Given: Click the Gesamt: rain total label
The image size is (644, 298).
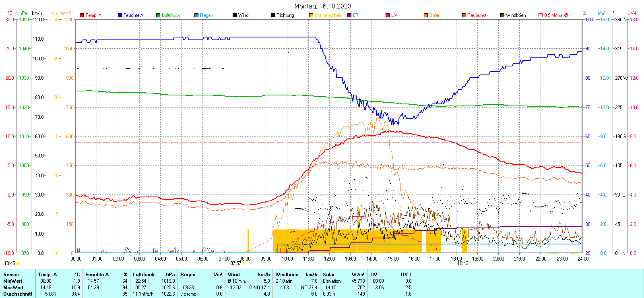Looking at the screenshot, I should [188, 294].
